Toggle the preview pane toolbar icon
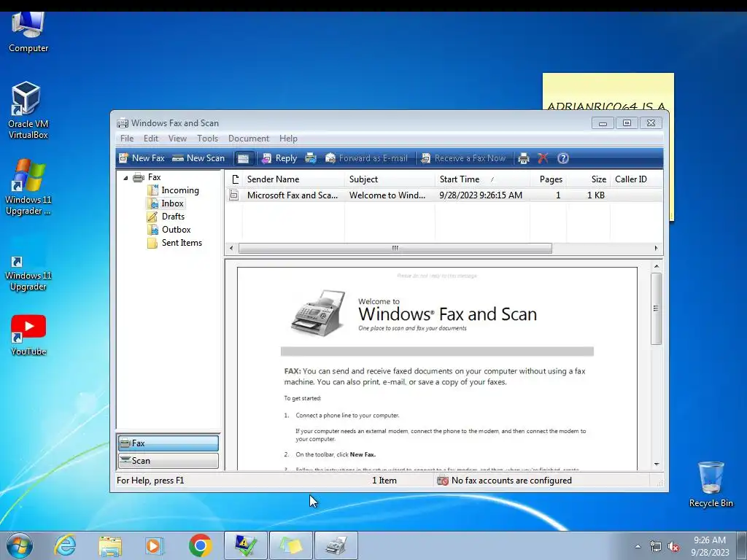This screenshot has width=747, height=560. pos(243,158)
